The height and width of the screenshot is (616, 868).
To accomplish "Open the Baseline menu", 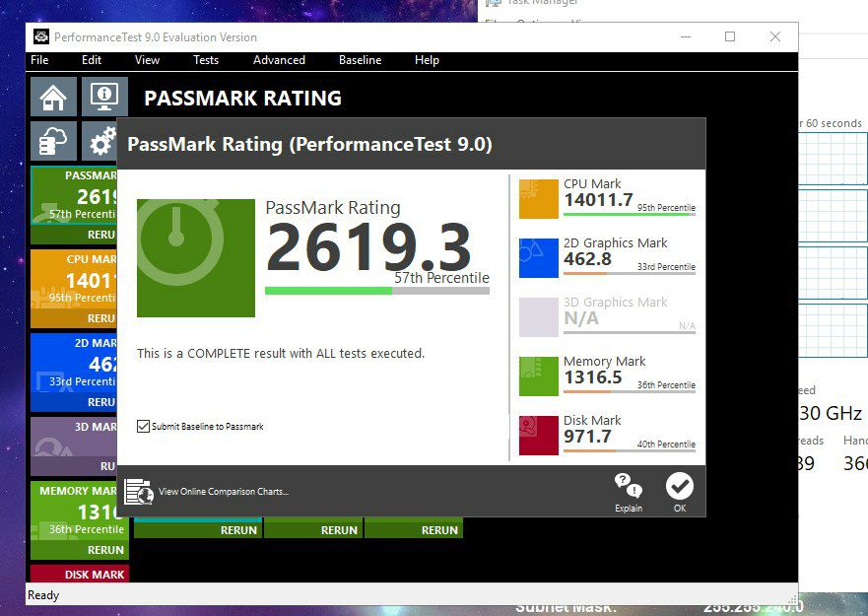I will (360, 60).
